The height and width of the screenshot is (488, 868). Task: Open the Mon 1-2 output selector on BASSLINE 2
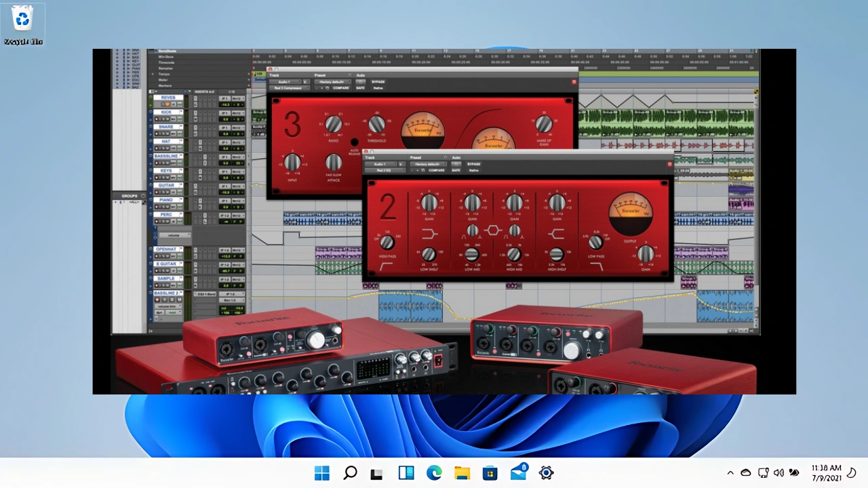(231, 300)
